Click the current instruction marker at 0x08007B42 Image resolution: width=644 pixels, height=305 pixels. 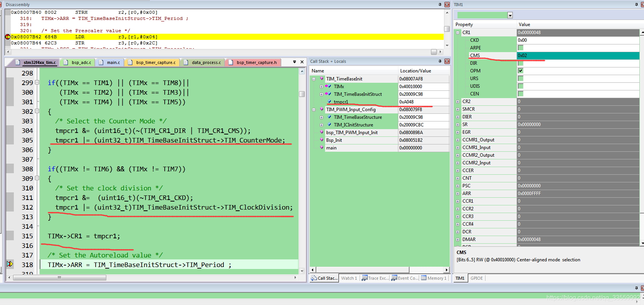8,37
